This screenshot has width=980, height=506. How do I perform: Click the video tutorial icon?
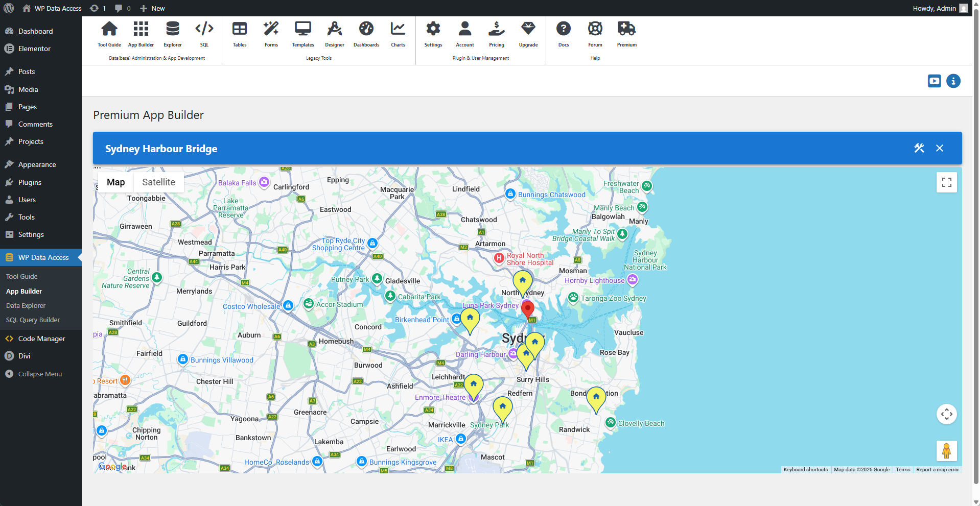(x=934, y=81)
